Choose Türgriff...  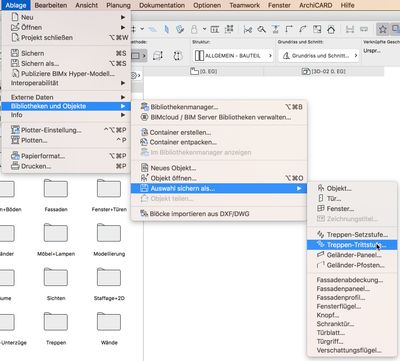pos(352,341)
